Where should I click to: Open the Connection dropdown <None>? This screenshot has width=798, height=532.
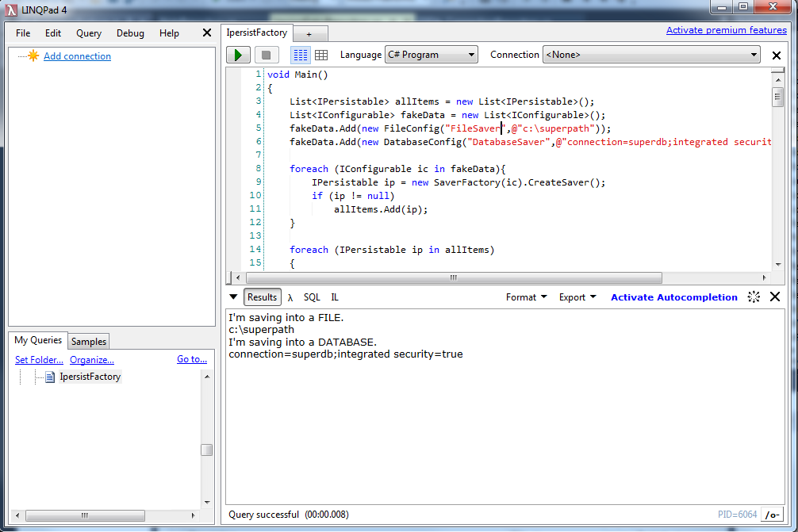[x=651, y=55]
